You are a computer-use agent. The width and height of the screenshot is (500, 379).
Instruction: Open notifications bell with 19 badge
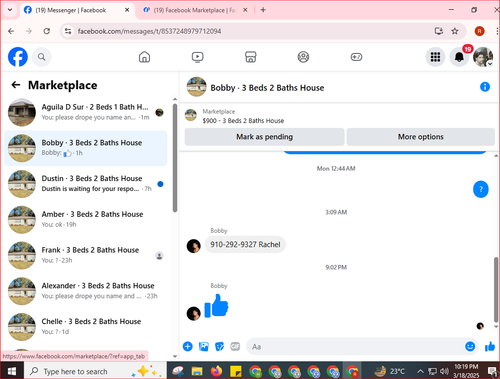pos(459,57)
